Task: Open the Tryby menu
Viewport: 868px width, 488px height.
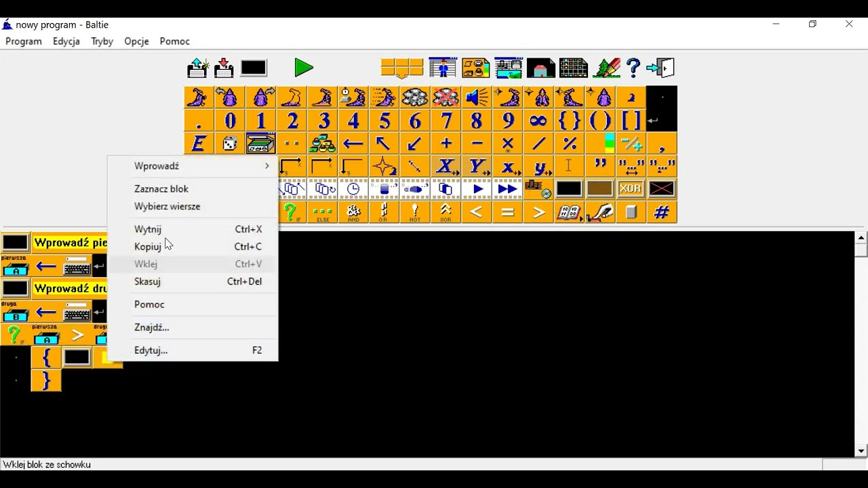Action: point(102,41)
